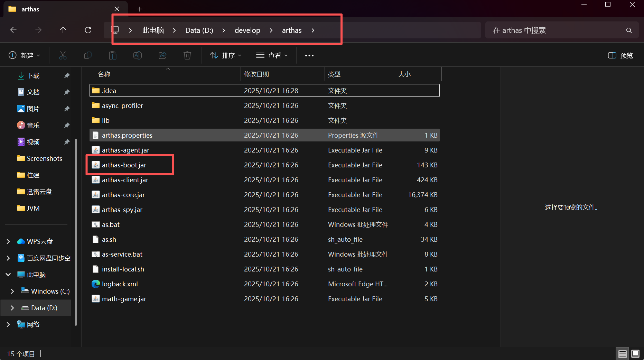The width and height of the screenshot is (644, 360).
Task: Click the computer icon in address bar
Action: tap(115, 30)
